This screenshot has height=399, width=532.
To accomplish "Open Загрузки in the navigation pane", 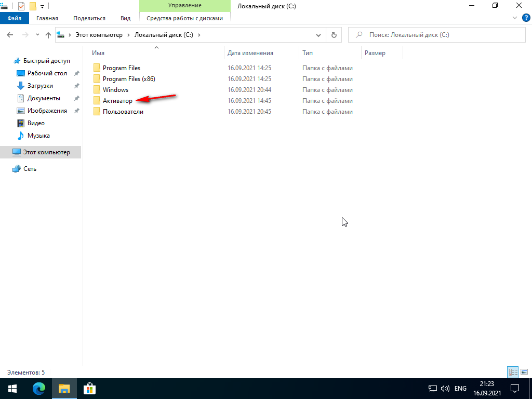I will coord(40,86).
